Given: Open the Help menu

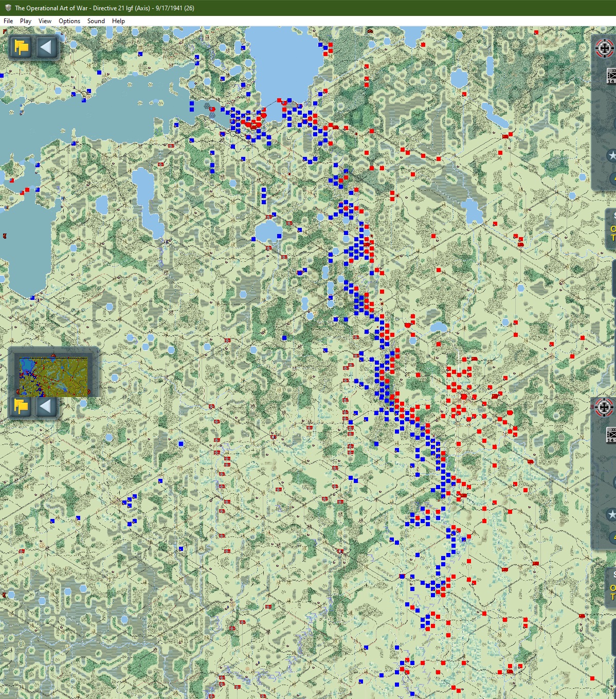Looking at the screenshot, I should [x=118, y=21].
